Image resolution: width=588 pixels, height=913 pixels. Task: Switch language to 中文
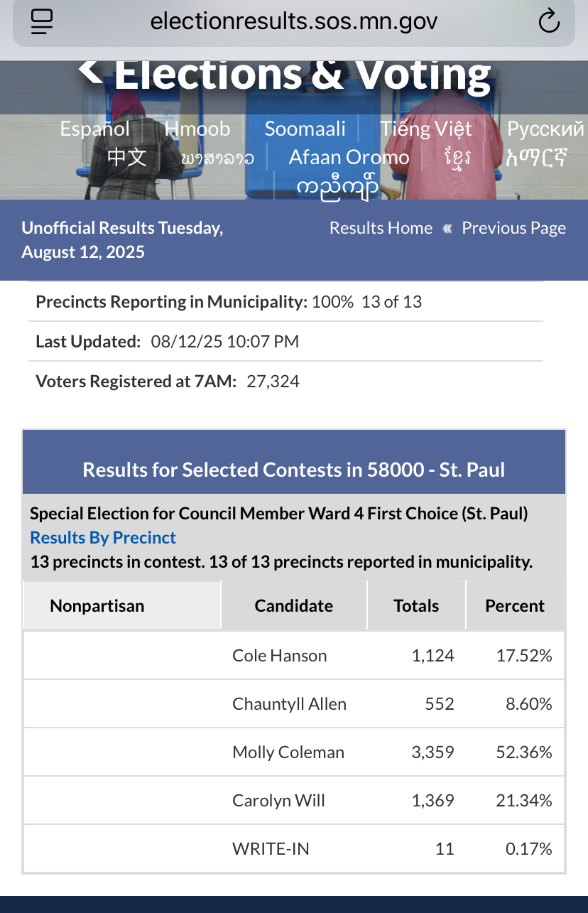127,157
